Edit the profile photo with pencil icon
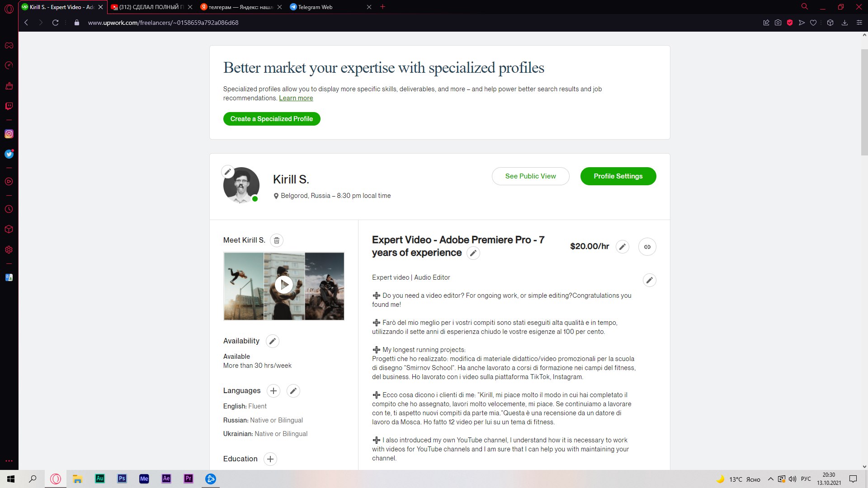The height and width of the screenshot is (488, 868). (228, 172)
